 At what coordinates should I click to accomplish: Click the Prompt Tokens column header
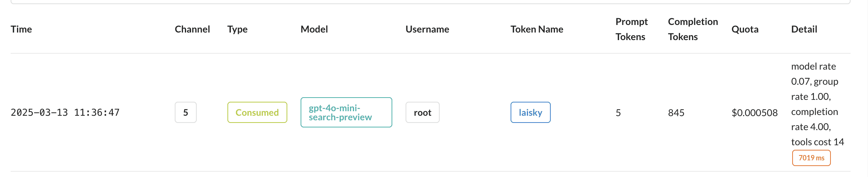coord(631,29)
